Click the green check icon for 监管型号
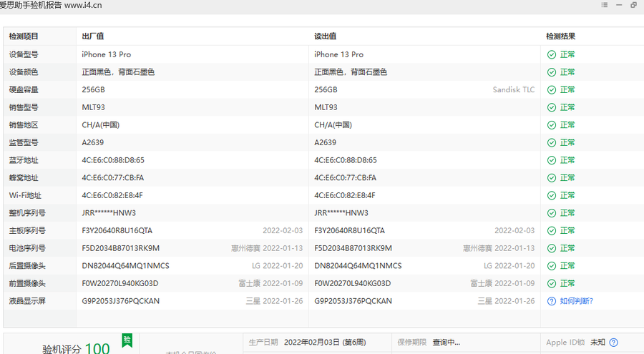 point(552,143)
